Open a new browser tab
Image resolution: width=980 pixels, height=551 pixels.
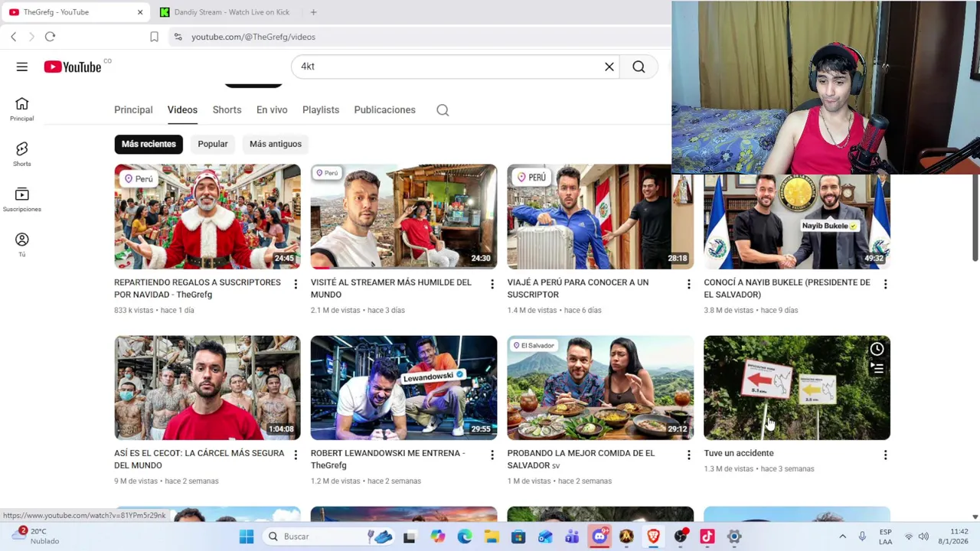click(x=313, y=12)
